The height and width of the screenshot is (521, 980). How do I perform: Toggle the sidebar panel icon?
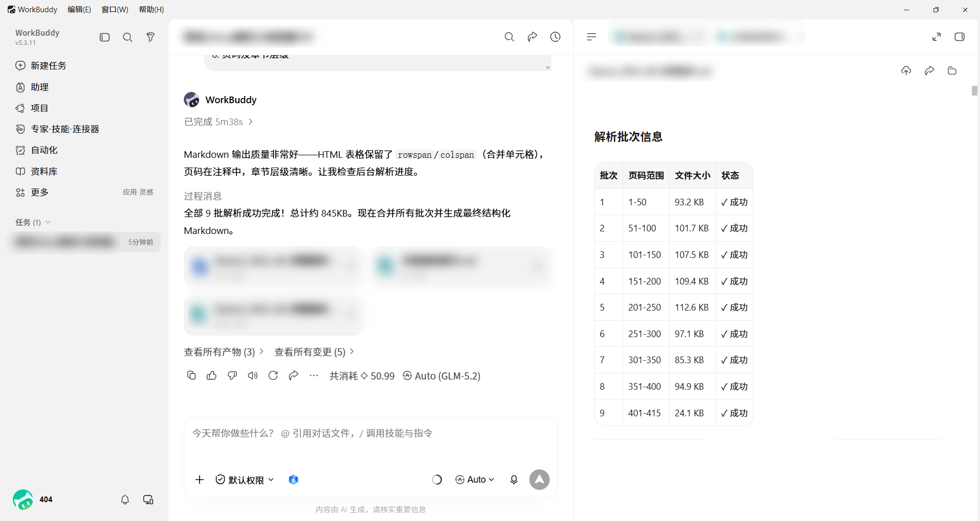105,37
